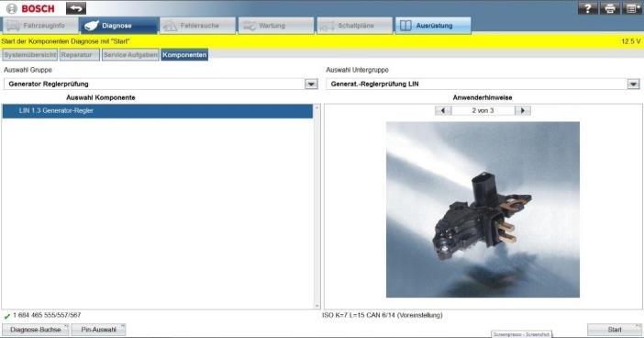Open the help question mark icon

pyautogui.click(x=588, y=8)
